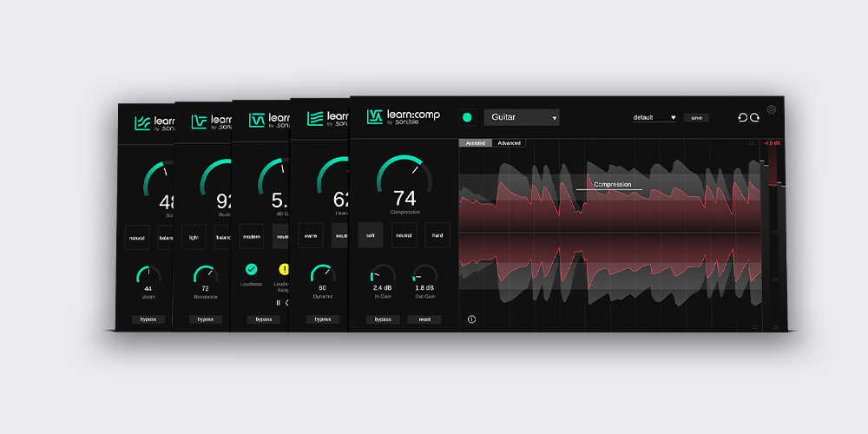Click the save preset button
Viewport: 868px width, 434px height.
tap(695, 117)
